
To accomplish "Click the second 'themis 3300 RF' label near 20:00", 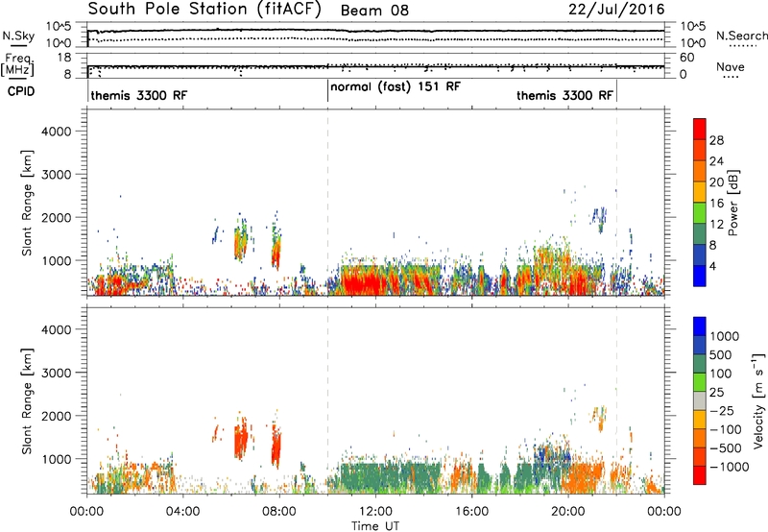I will 564,95.
